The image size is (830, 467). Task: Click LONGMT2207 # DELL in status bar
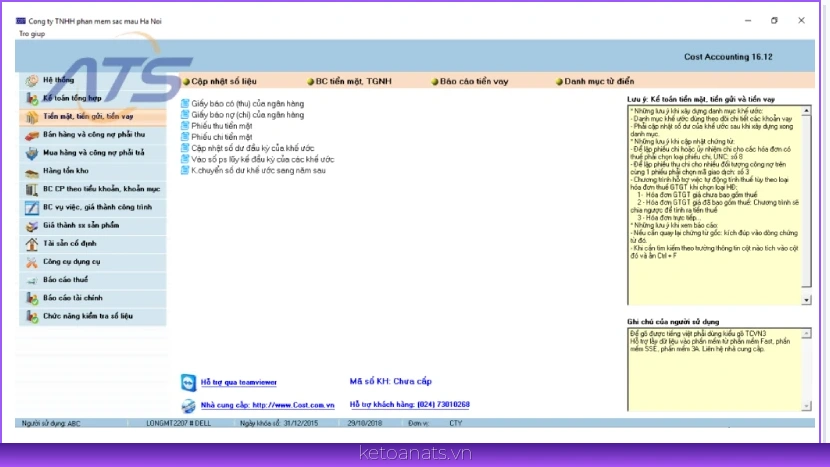click(x=178, y=424)
